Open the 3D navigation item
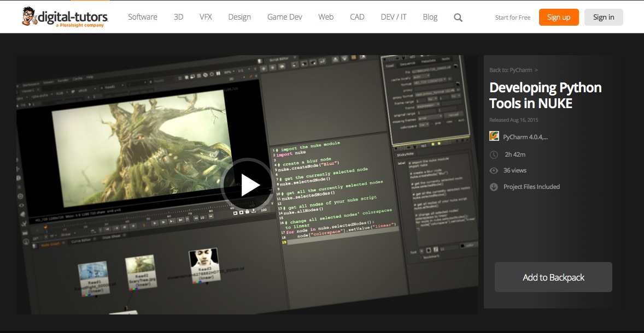Viewport: 644px width, 333px height. click(178, 17)
